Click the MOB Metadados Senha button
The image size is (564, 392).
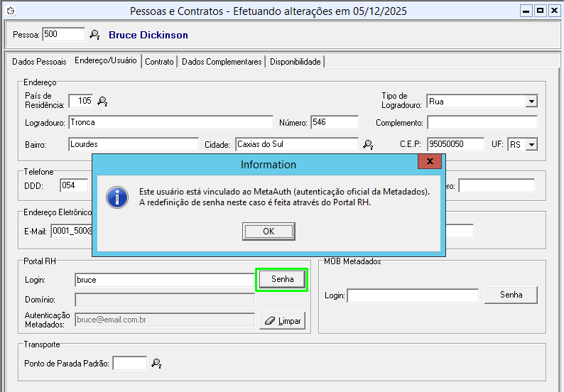click(x=511, y=295)
